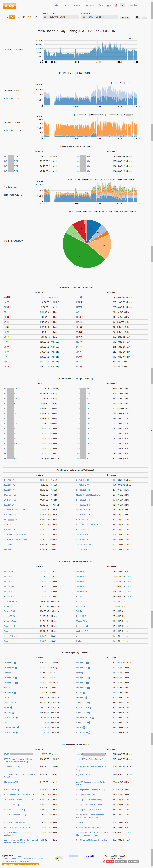Click the print report icon
This screenshot has height=868, width=153.
(x=144, y=17)
